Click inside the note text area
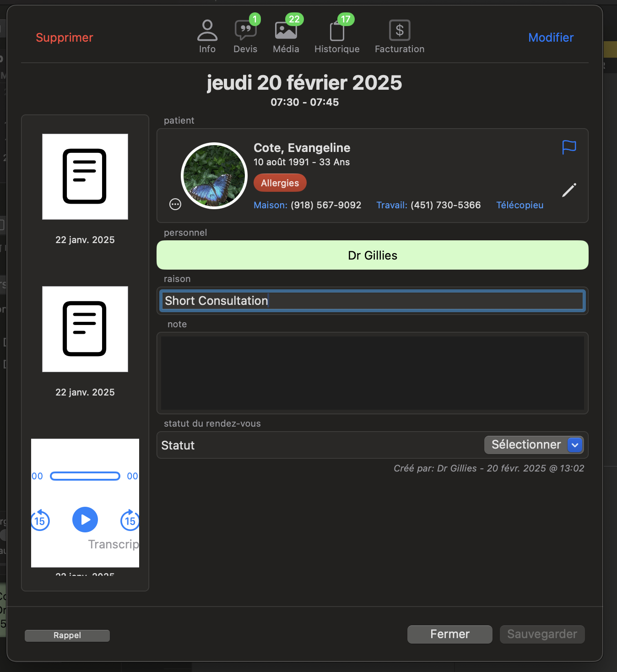Screen dimensions: 617x672 pos(373,373)
